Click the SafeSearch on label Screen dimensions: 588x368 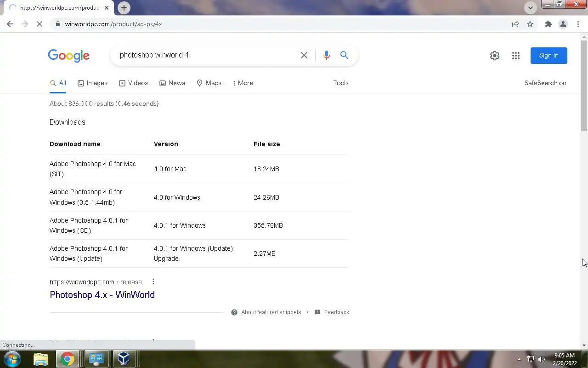click(x=545, y=83)
